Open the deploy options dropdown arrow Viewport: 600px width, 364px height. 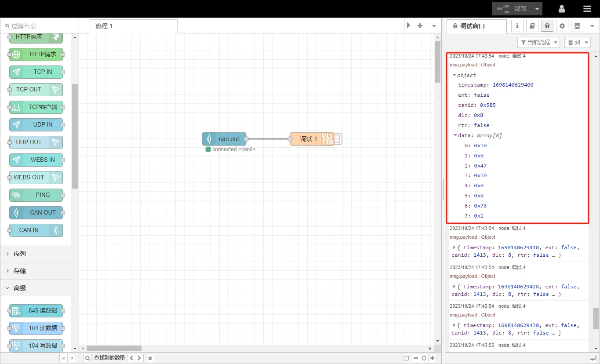pyautogui.click(x=537, y=9)
